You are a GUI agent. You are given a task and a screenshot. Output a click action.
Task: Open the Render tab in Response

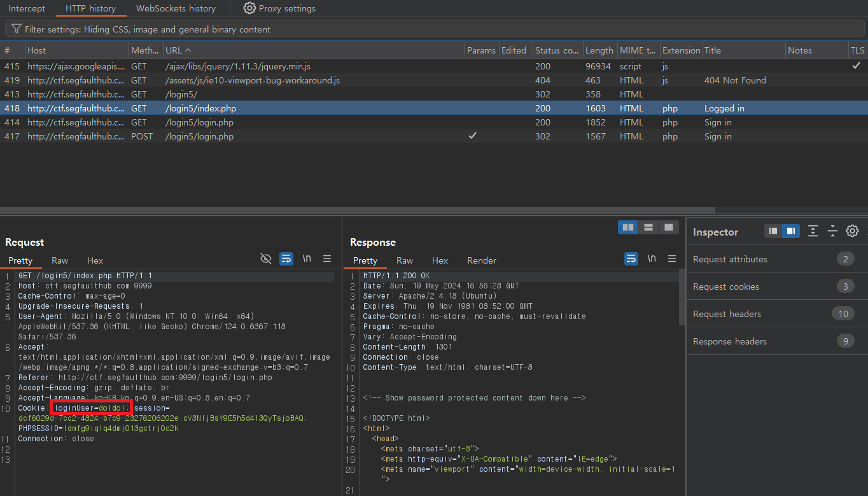(x=482, y=260)
